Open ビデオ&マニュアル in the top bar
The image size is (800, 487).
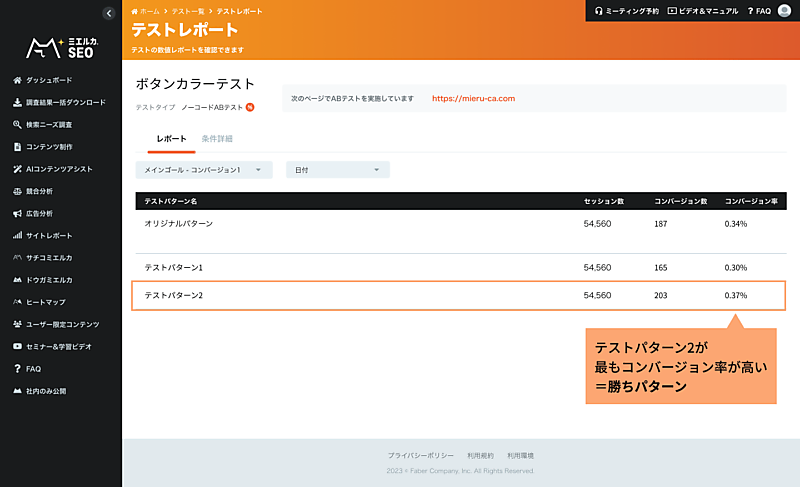(703, 11)
